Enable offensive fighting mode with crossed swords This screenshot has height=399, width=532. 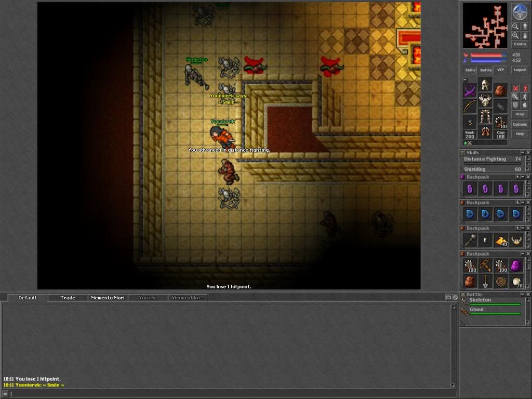(516, 88)
